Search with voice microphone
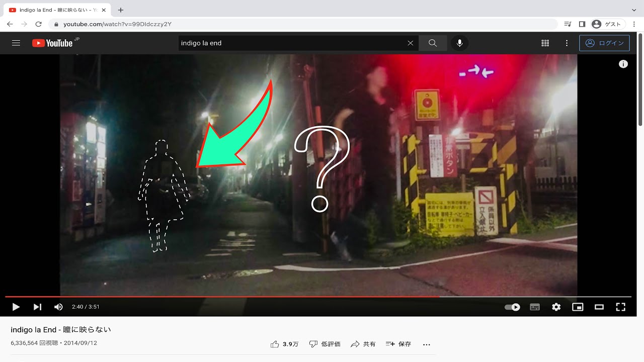644x362 pixels. click(459, 43)
